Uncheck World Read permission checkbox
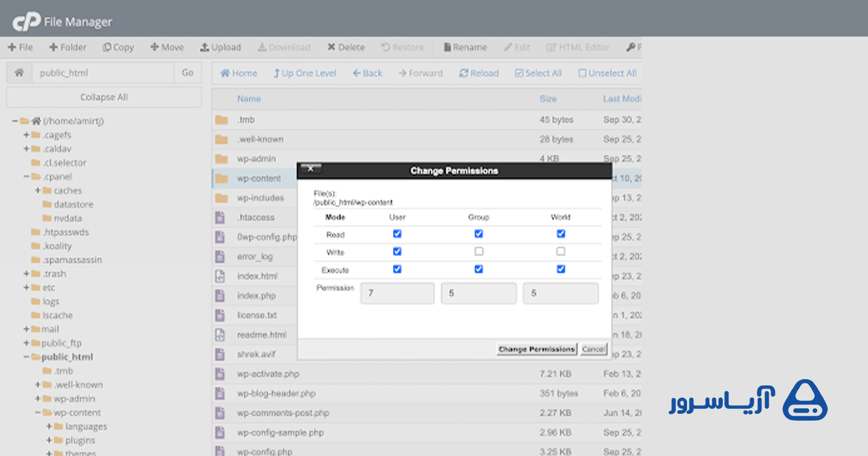Image resolution: width=868 pixels, height=456 pixels. point(561,234)
